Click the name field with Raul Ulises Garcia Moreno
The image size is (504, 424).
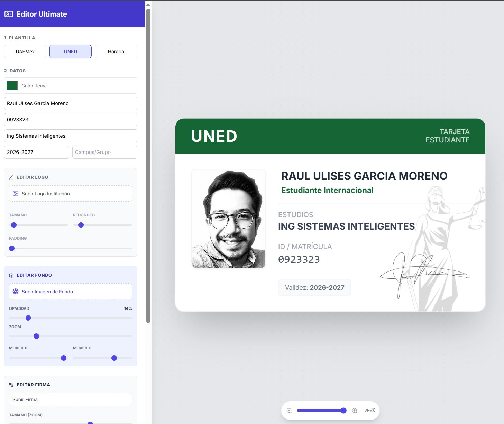tap(71, 103)
